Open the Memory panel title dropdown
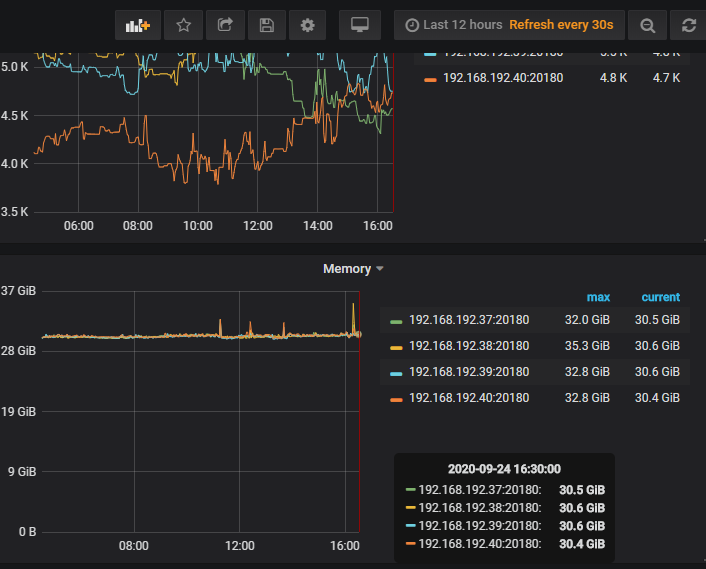 [353, 269]
